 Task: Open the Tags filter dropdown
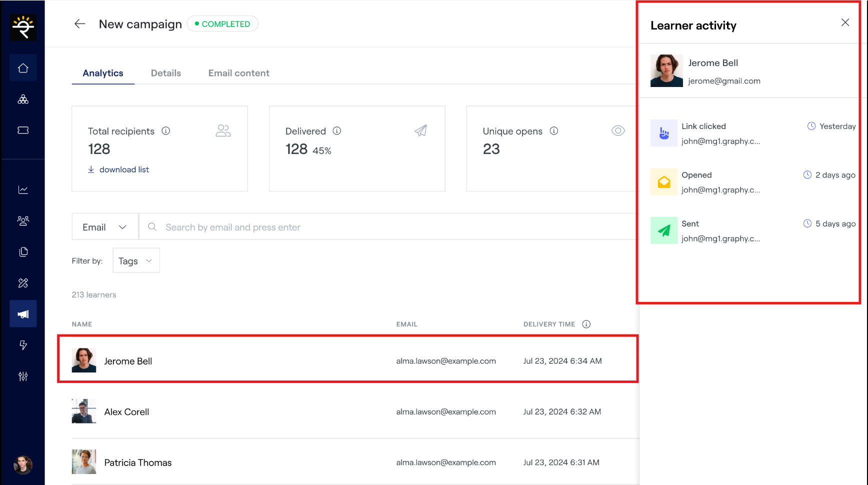pyautogui.click(x=136, y=261)
